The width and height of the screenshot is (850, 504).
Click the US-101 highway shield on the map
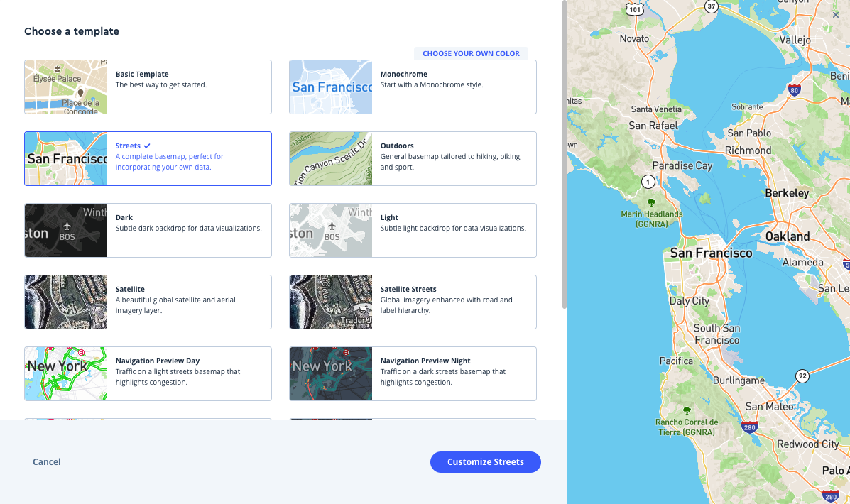pos(634,9)
